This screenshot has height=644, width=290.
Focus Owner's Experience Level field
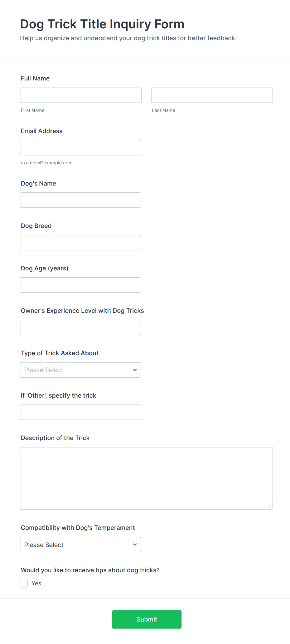[80, 327]
